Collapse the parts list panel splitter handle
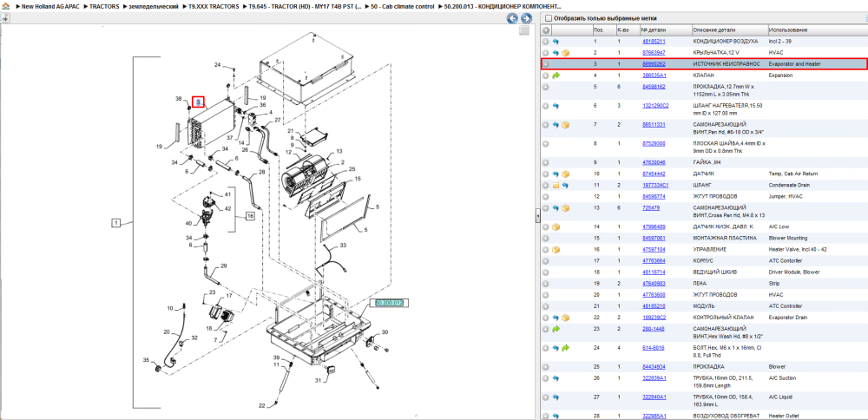The image size is (868, 420). pyautogui.click(x=537, y=216)
